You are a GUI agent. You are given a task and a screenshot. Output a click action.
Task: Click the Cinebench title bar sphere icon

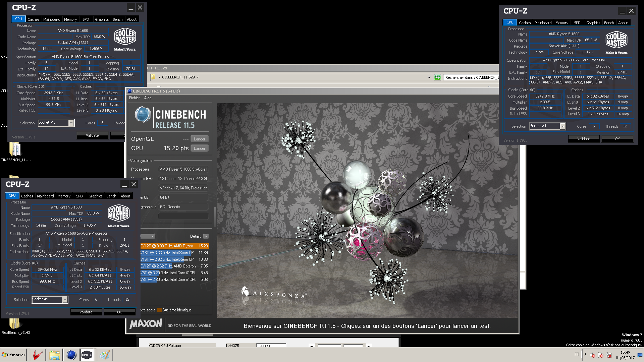[129, 91]
